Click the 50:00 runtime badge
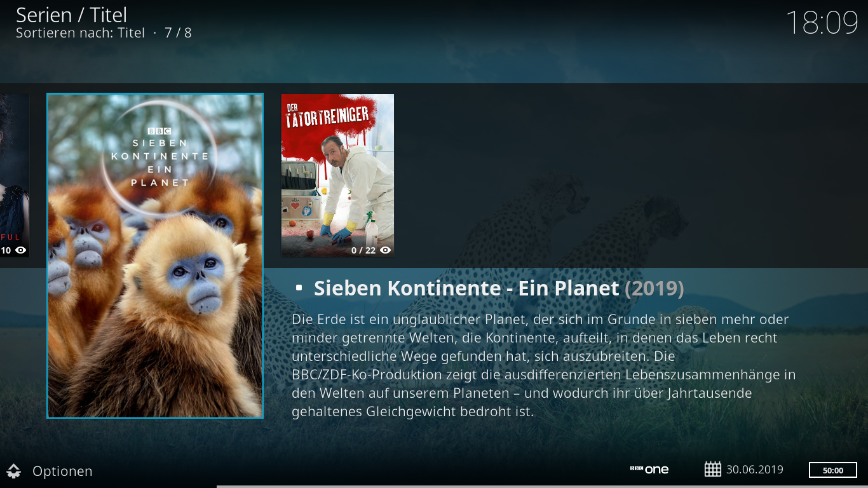 coord(832,470)
